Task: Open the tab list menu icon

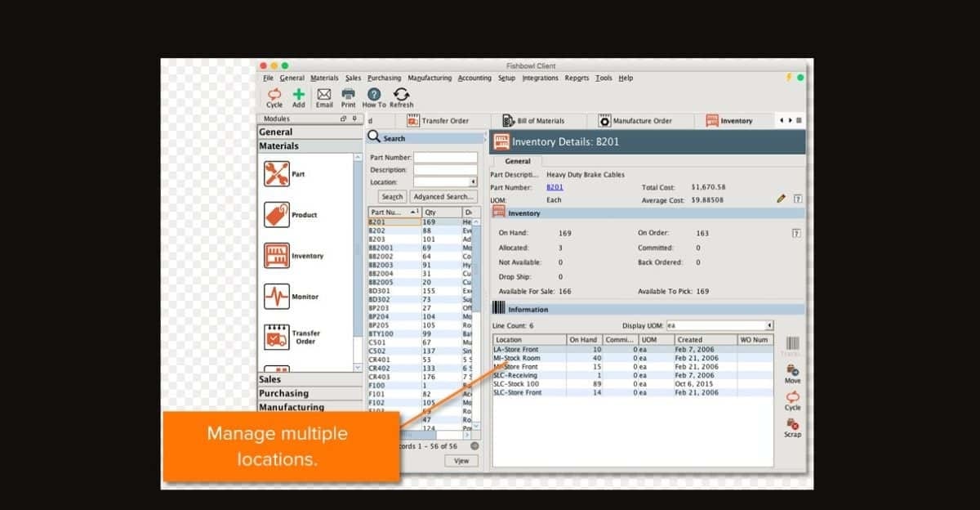Action: coord(799,121)
